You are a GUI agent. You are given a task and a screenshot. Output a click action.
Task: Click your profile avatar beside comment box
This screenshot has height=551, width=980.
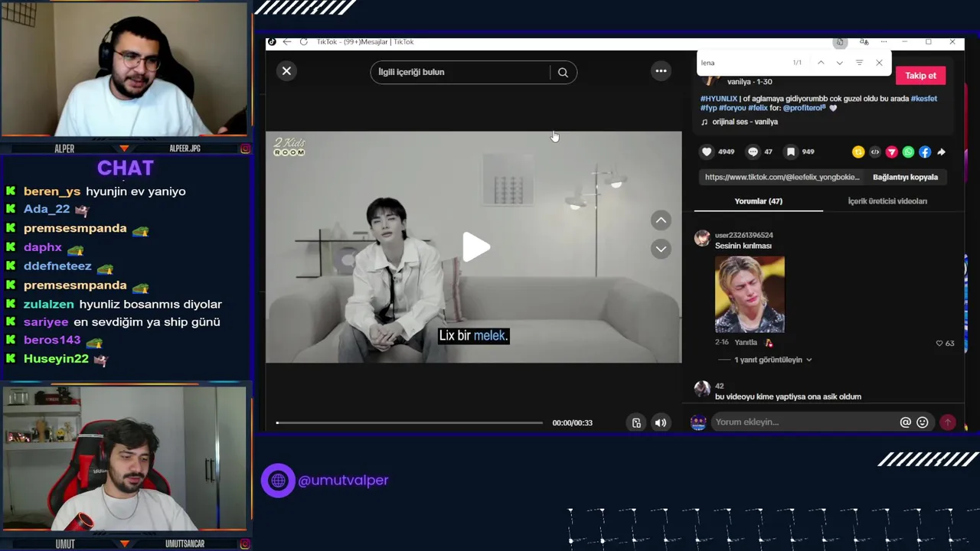(698, 422)
